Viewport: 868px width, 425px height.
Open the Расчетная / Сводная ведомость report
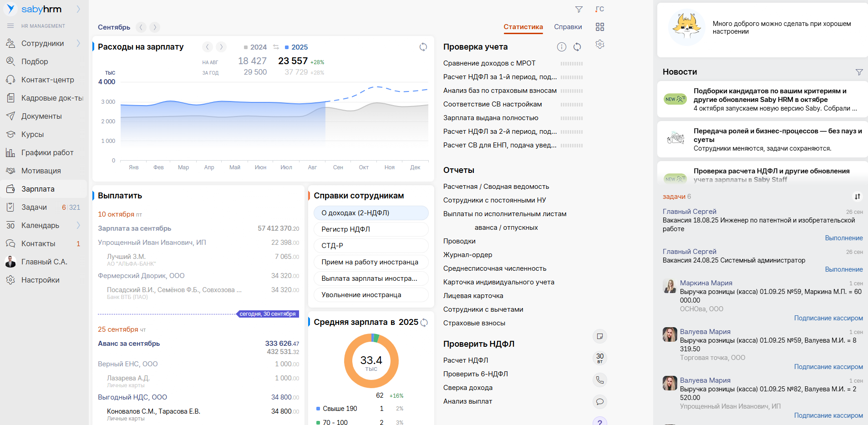[x=496, y=187]
